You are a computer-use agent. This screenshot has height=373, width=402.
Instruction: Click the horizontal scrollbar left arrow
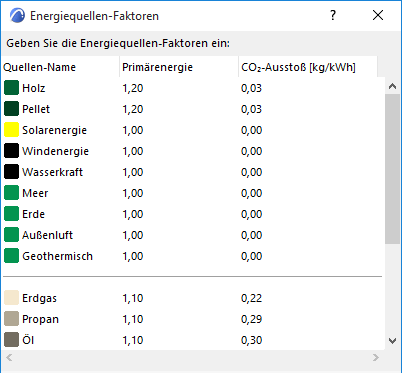point(9,358)
